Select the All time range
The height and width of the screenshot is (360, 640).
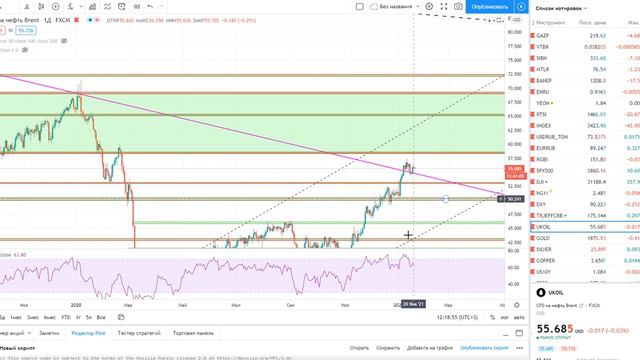[x=101, y=317]
